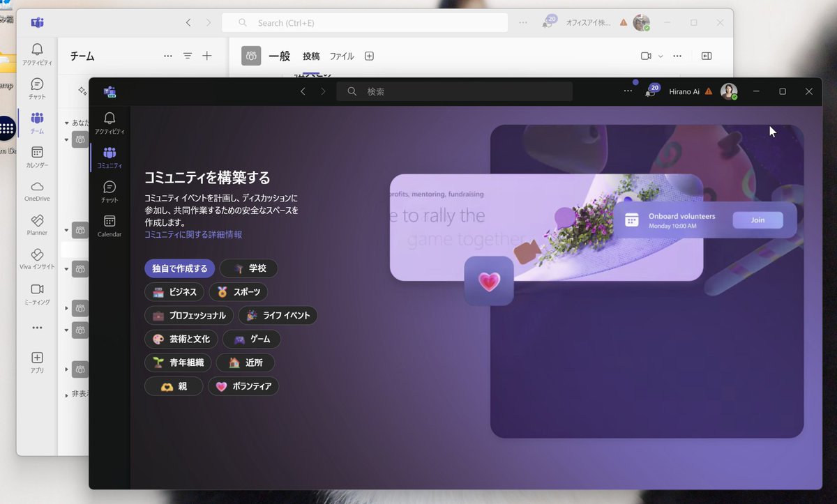This screenshot has width=837, height=504.
Task: Click warning triangle next to Hirano Ai
Action: [709, 91]
